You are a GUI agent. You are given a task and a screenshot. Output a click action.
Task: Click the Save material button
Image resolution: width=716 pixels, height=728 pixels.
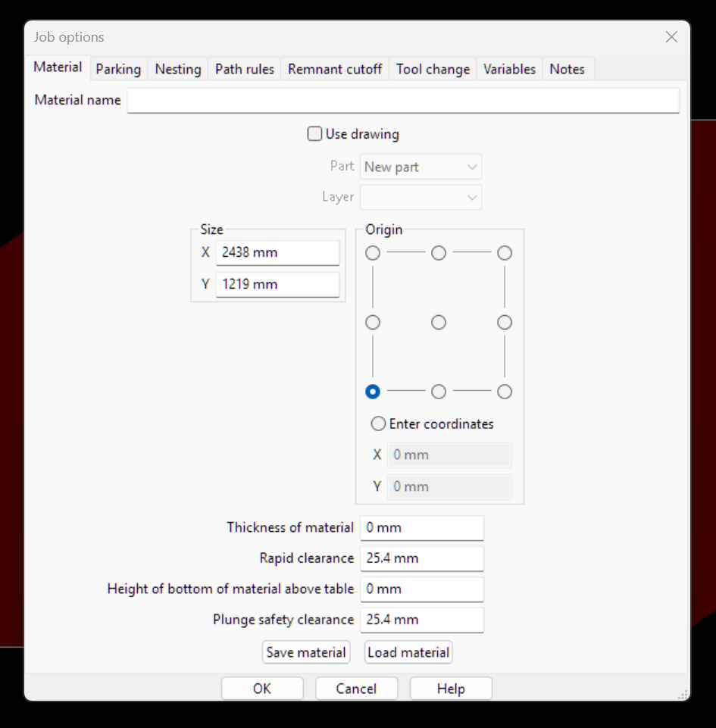306,652
